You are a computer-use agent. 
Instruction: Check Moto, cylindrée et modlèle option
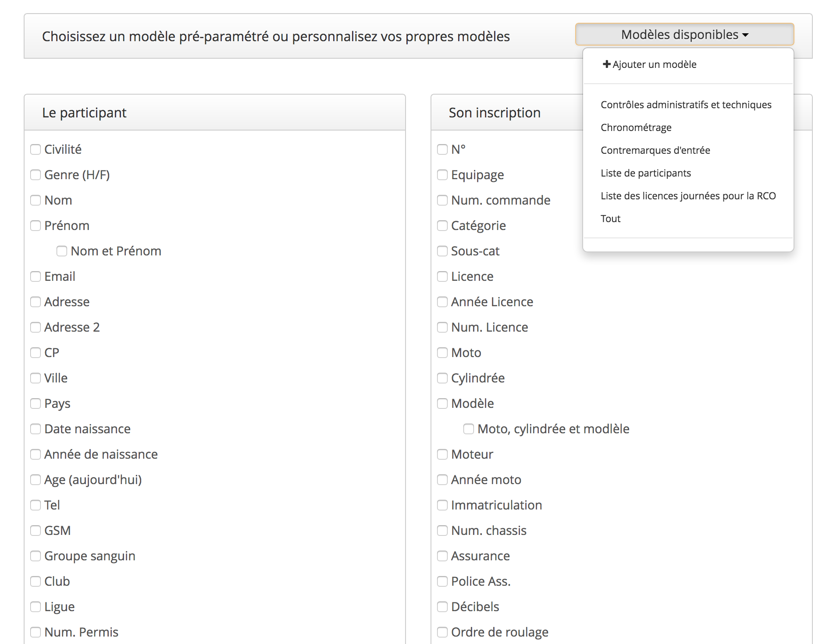tap(469, 429)
